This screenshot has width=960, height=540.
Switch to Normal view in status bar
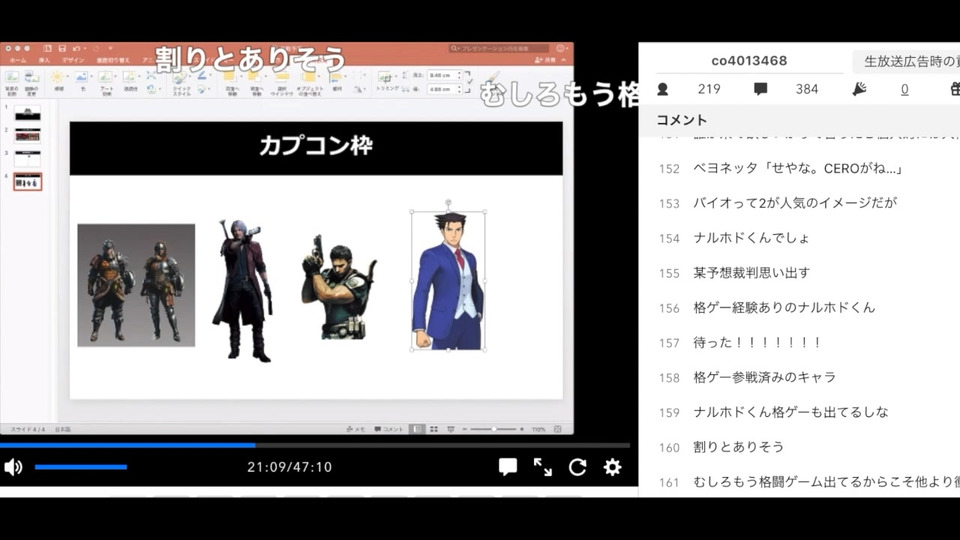(x=417, y=429)
